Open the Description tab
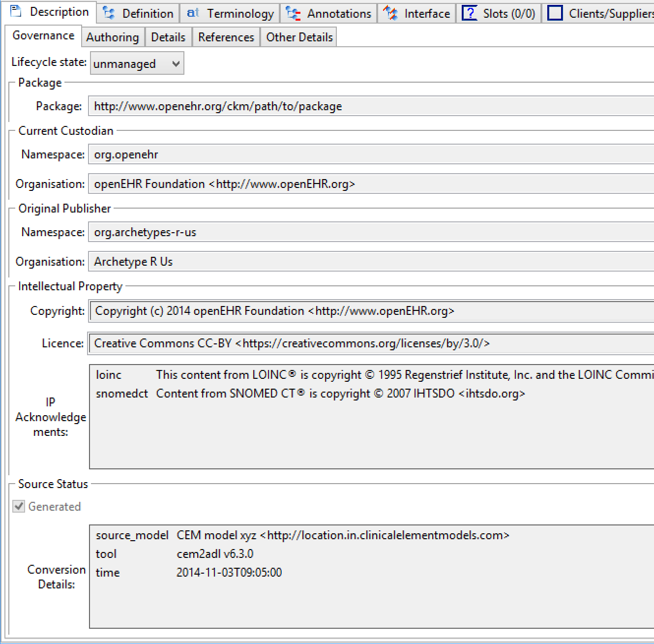This screenshot has height=644, width=654. 49,12
